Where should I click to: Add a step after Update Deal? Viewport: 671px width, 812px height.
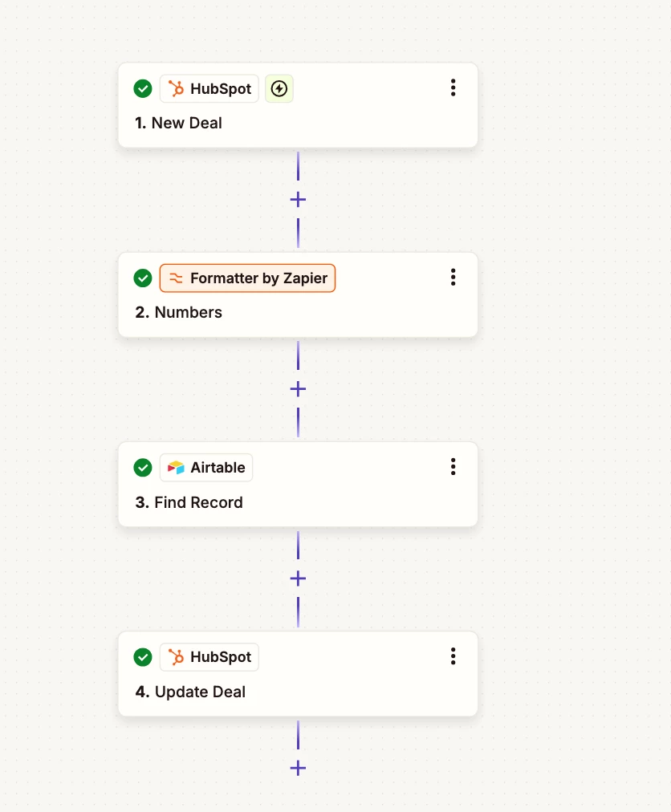coord(298,768)
